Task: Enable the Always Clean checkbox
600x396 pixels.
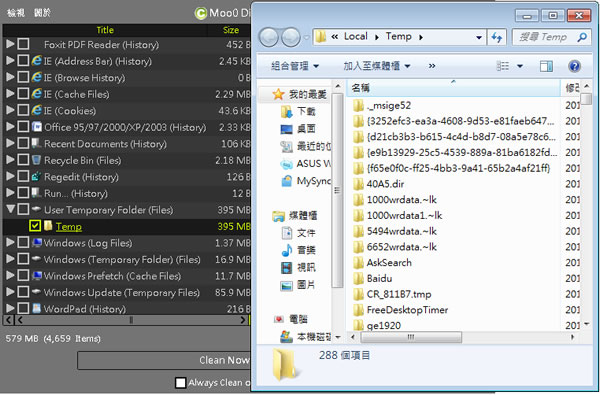Action: [x=180, y=382]
